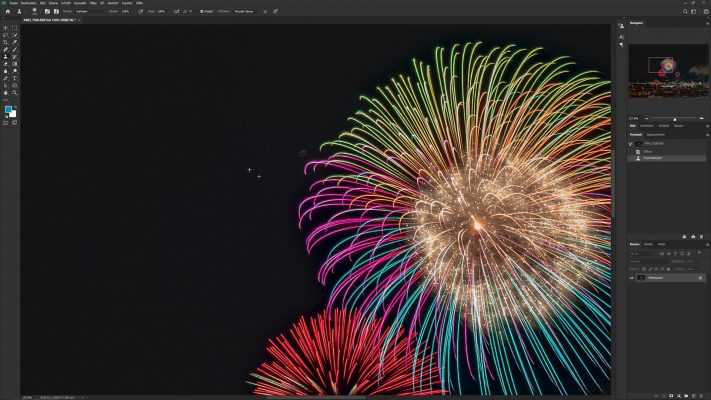711x400 pixels.
Task: Click the Home icon in options bar
Action: pos(6,11)
